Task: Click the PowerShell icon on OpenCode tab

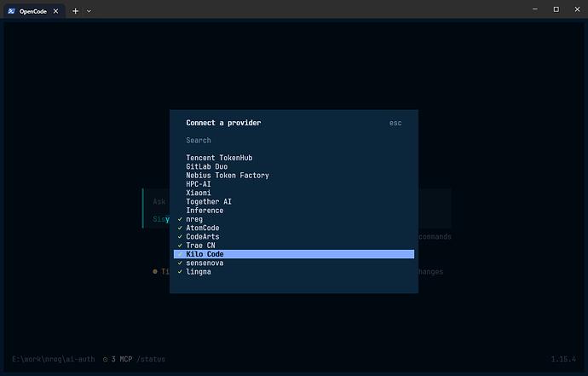Action: [x=11, y=11]
